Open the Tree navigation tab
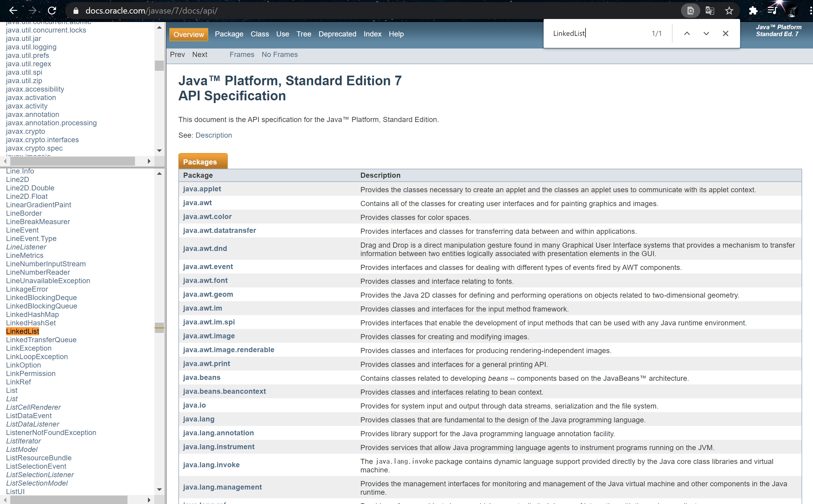Screen dimensions: 813x504 [303, 34]
